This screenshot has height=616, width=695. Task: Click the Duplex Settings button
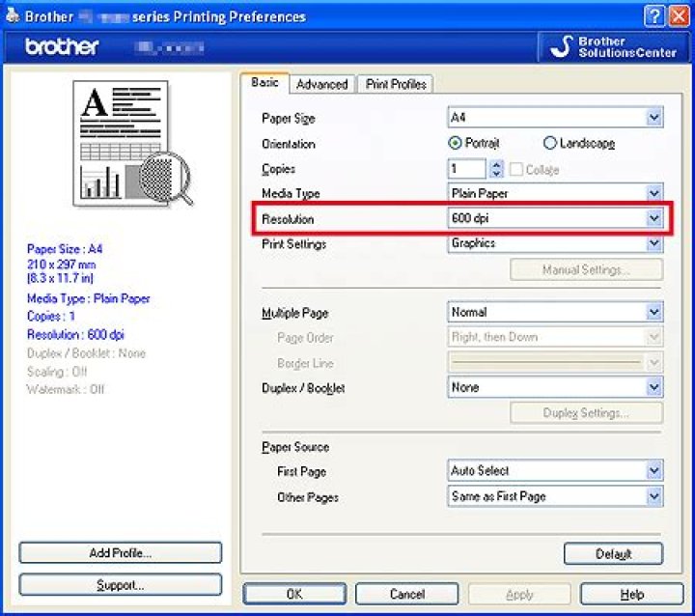click(x=587, y=413)
